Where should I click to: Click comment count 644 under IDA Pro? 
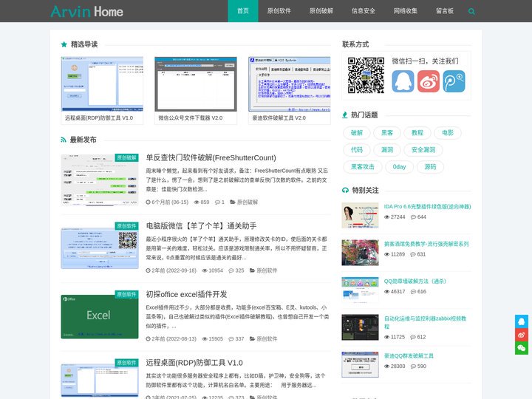pyautogui.click(x=418, y=216)
